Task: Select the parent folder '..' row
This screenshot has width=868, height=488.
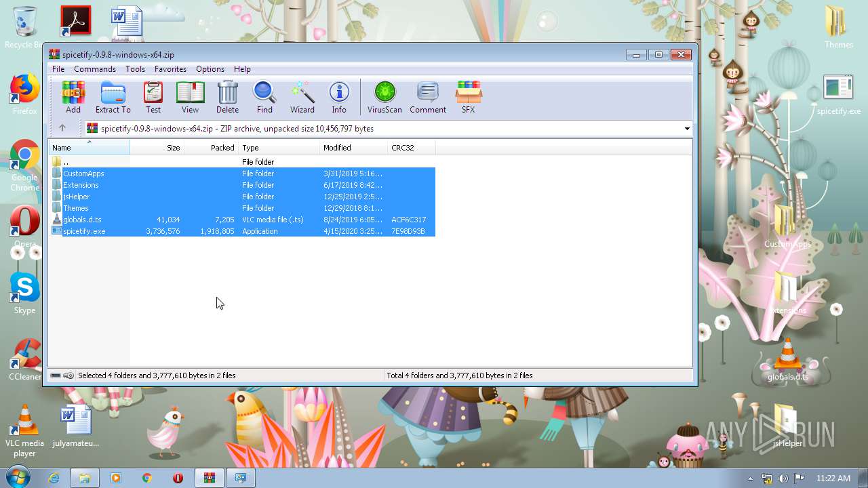Action: pyautogui.click(x=242, y=162)
